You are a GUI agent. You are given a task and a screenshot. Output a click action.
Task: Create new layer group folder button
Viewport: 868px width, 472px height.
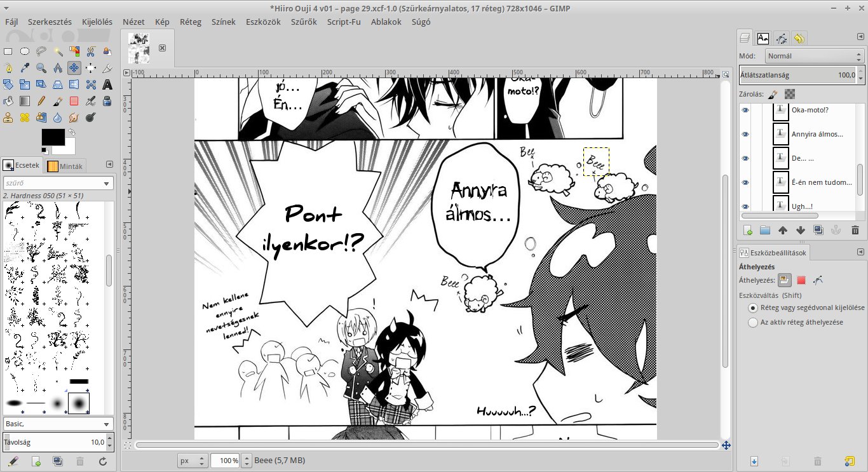(x=765, y=231)
